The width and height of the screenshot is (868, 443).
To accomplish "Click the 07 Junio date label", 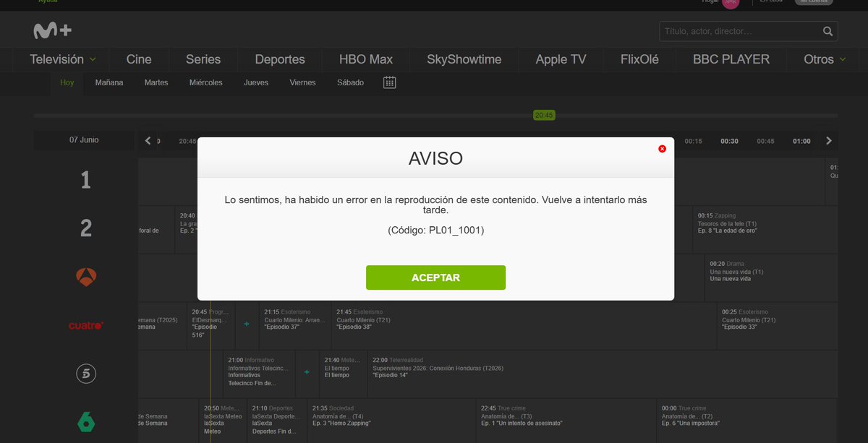I will [x=84, y=140].
